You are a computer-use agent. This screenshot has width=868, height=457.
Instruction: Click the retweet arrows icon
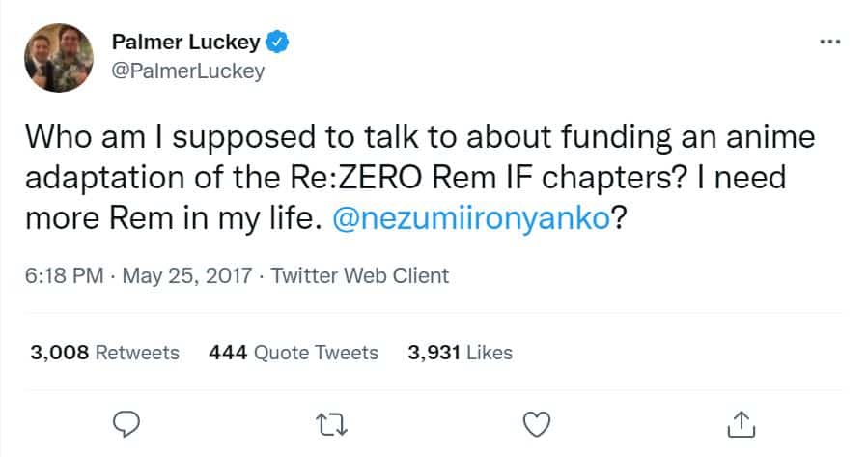tap(333, 422)
